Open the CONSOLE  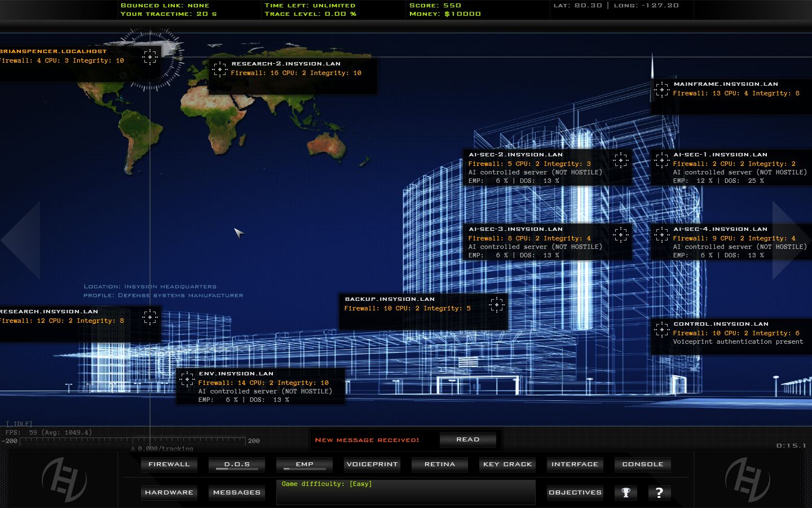pyautogui.click(x=642, y=464)
